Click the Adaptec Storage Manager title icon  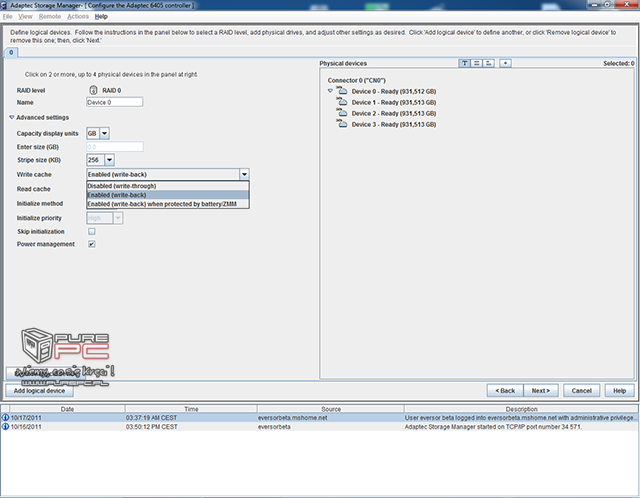coord(4,5)
